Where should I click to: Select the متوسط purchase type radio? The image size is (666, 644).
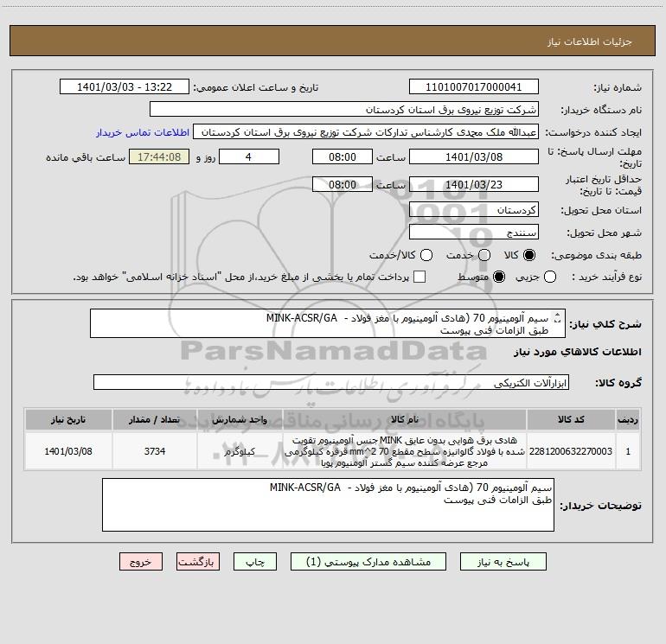(x=499, y=277)
